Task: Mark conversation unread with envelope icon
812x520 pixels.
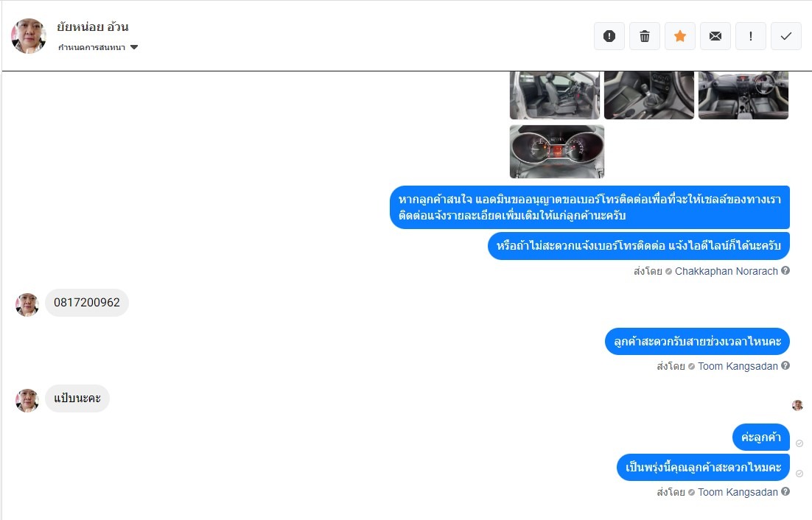Action: coord(715,36)
